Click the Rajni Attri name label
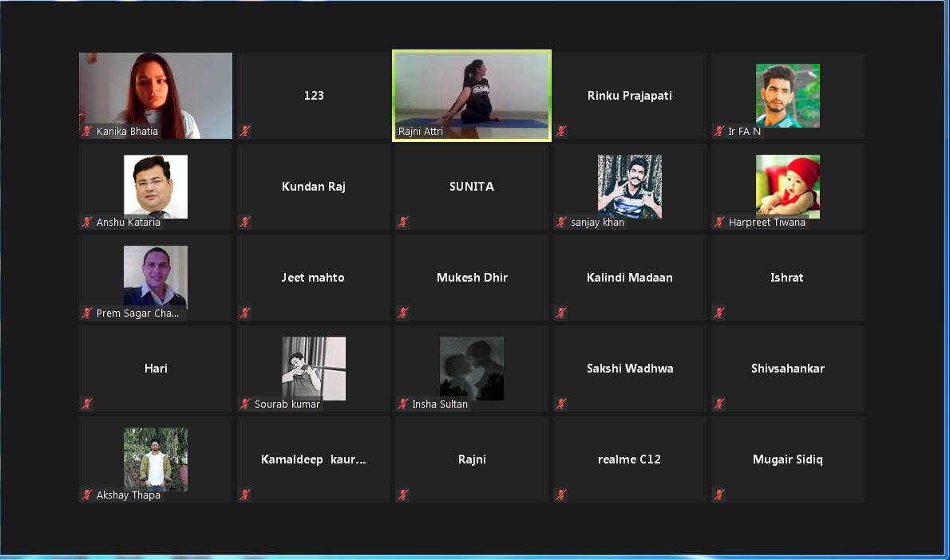 (x=421, y=132)
